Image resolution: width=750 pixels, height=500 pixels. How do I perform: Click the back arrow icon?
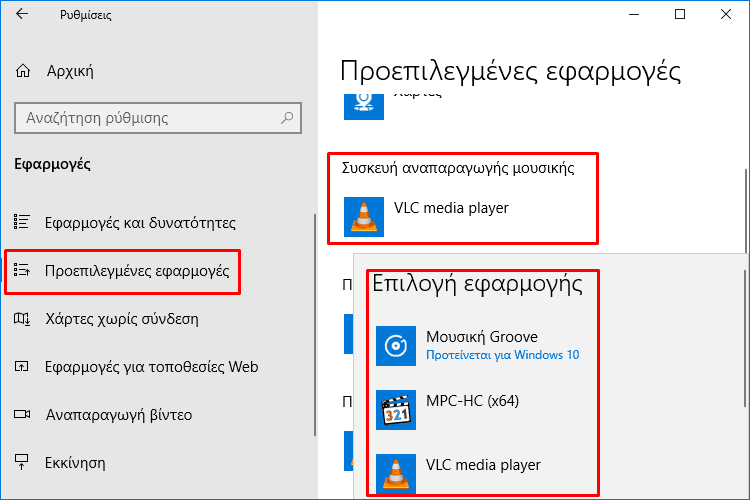22,14
